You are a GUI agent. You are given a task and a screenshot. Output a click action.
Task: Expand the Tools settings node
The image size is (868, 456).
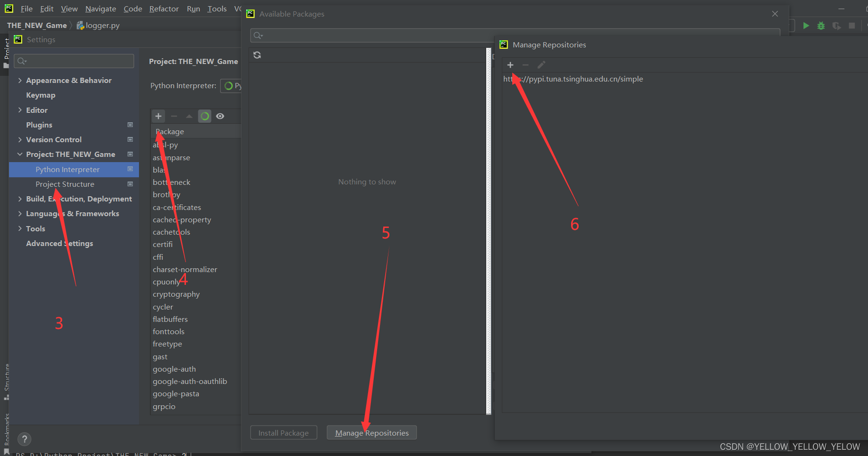[x=20, y=228]
